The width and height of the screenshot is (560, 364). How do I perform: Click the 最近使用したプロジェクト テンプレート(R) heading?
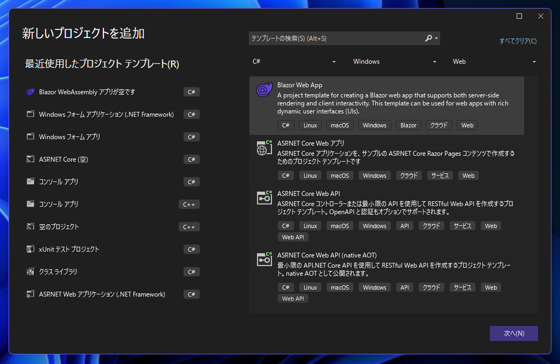coord(102,64)
